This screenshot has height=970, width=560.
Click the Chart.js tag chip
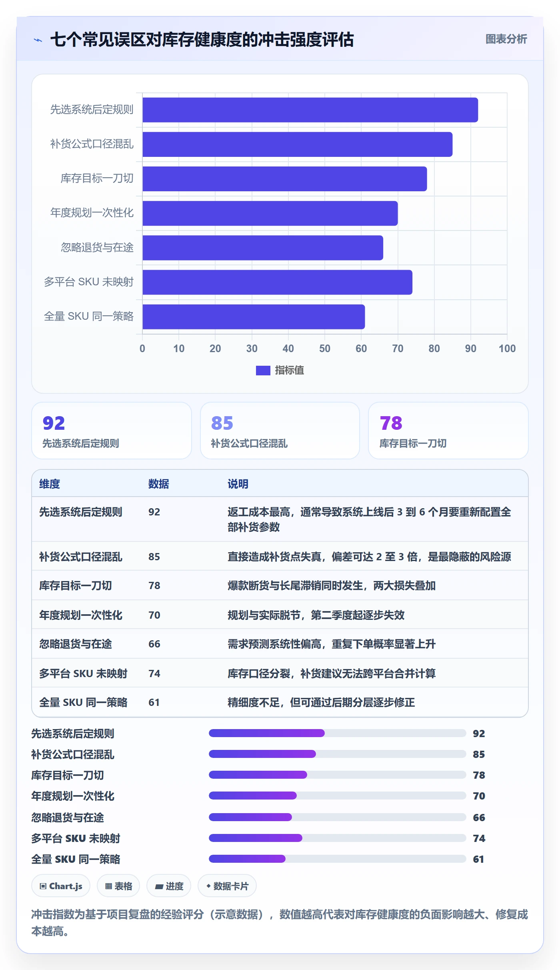[x=61, y=886]
